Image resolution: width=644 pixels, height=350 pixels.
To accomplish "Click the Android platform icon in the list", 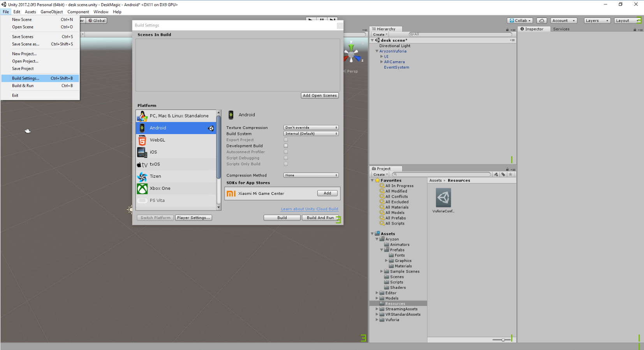I will [142, 128].
